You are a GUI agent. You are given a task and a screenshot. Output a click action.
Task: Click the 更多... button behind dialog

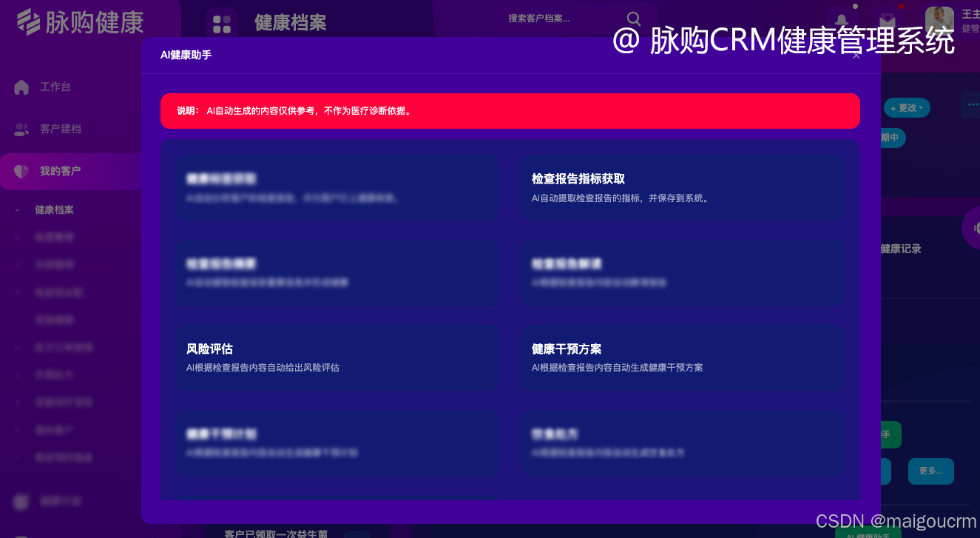(x=930, y=471)
